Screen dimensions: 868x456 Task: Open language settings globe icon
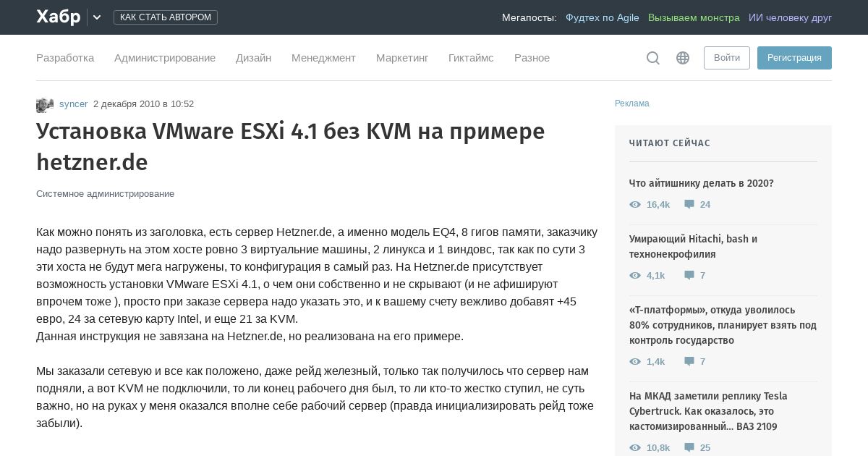(683, 58)
